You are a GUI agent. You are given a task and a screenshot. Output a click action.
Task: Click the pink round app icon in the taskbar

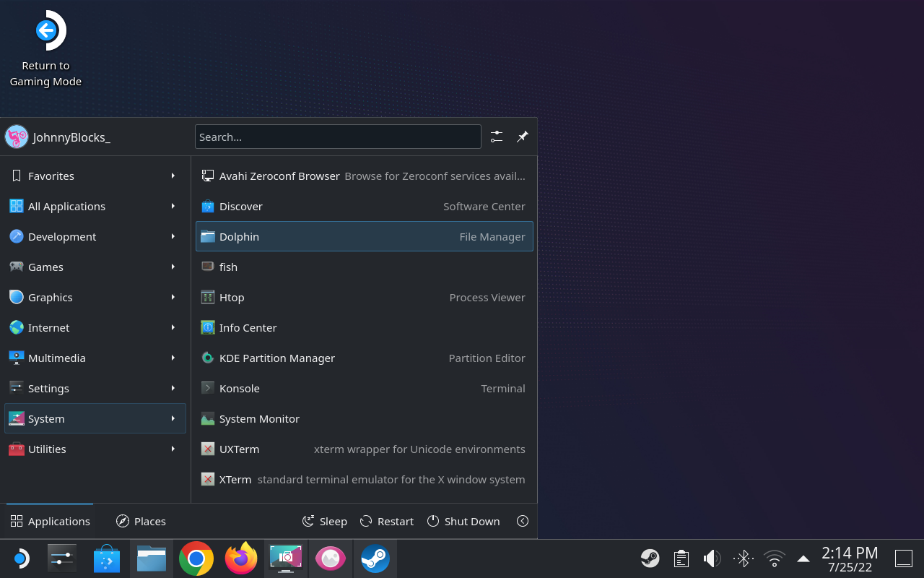[331, 558]
